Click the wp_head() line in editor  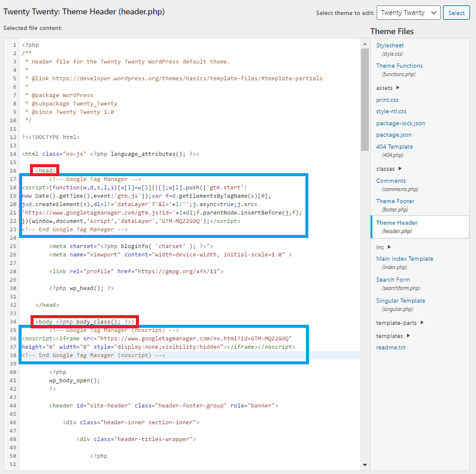click(81, 288)
